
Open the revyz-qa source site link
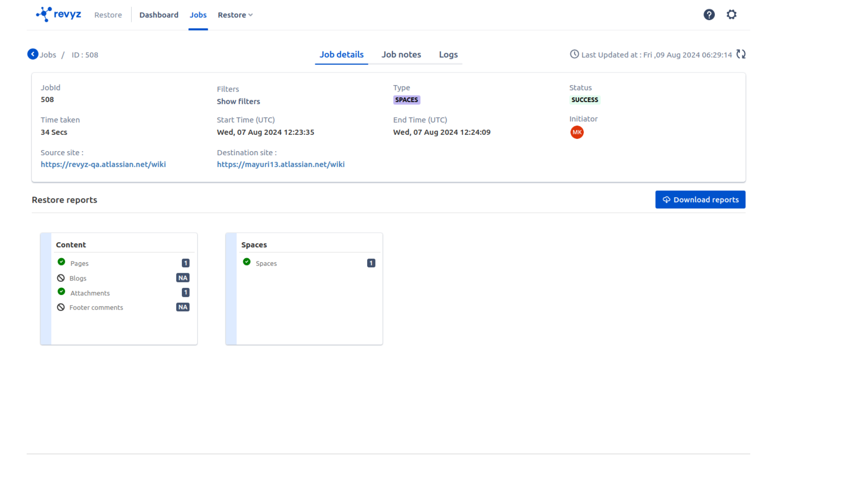click(103, 164)
